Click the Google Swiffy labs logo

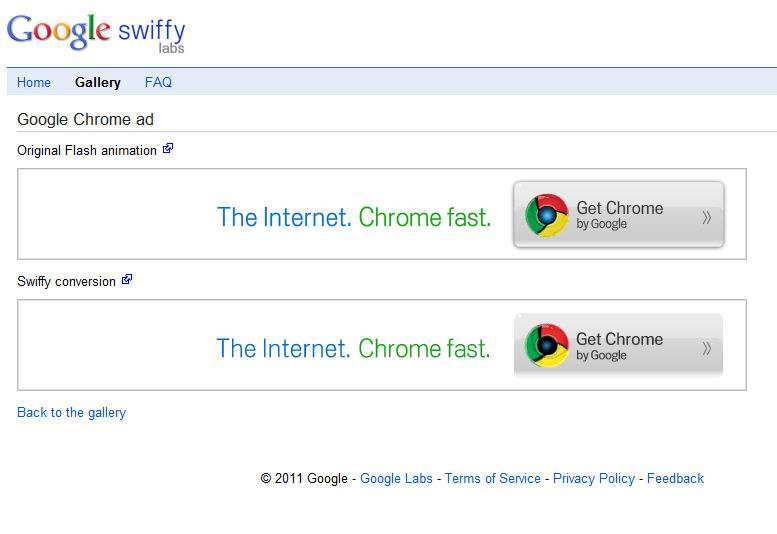[96, 33]
